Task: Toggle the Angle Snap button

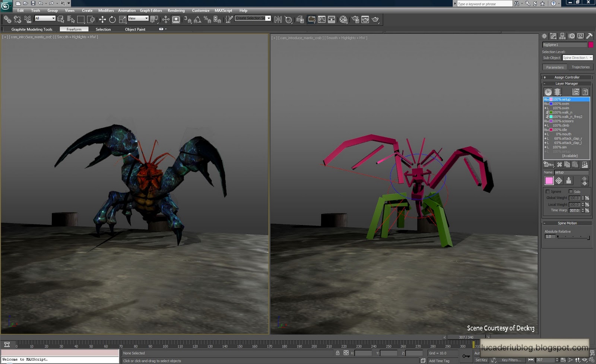Action: [x=197, y=19]
